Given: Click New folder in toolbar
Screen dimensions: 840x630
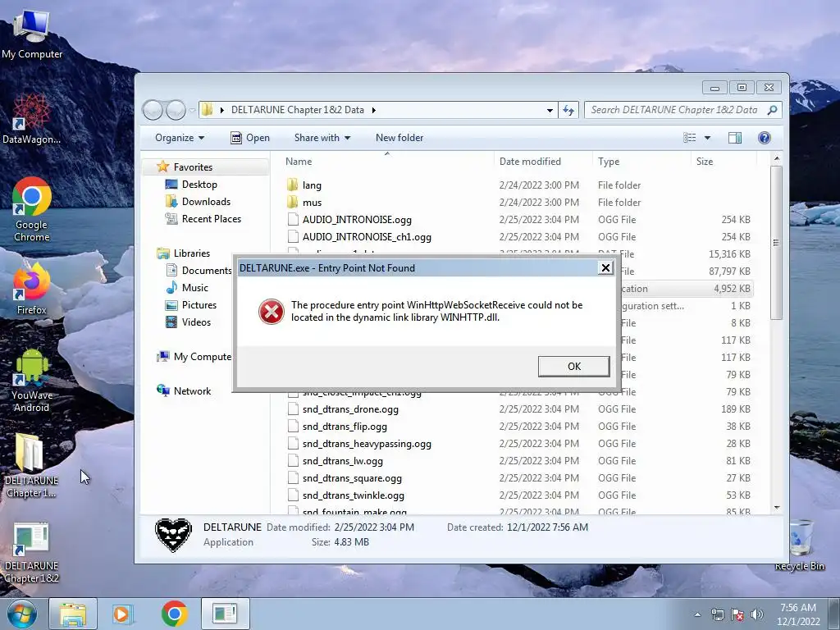Looking at the screenshot, I should pyautogui.click(x=399, y=138).
